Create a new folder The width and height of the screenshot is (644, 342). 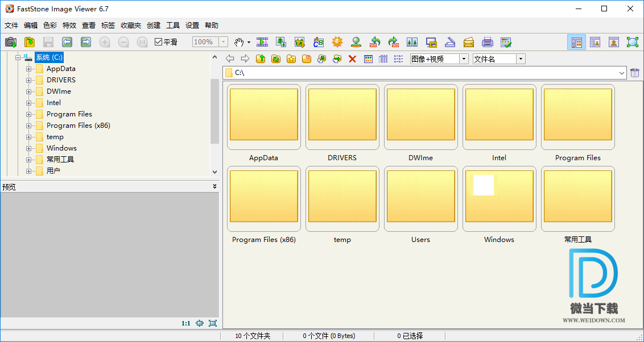[x=307, y=59]
